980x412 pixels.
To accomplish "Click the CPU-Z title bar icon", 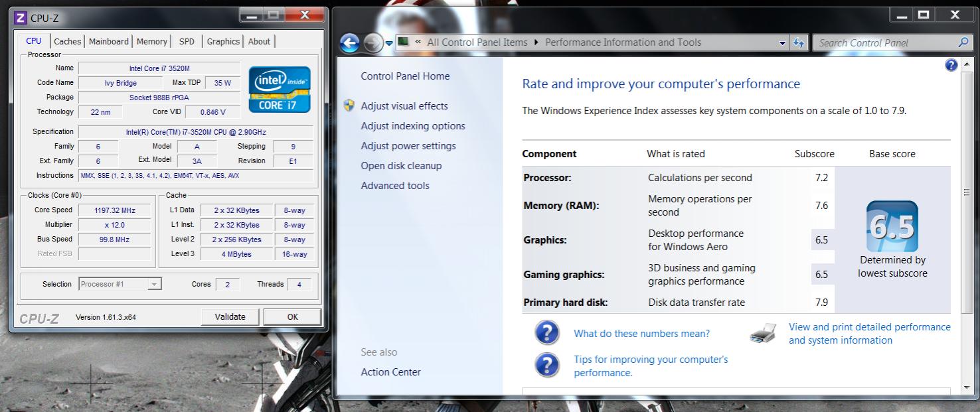I will tap(21, 18).
